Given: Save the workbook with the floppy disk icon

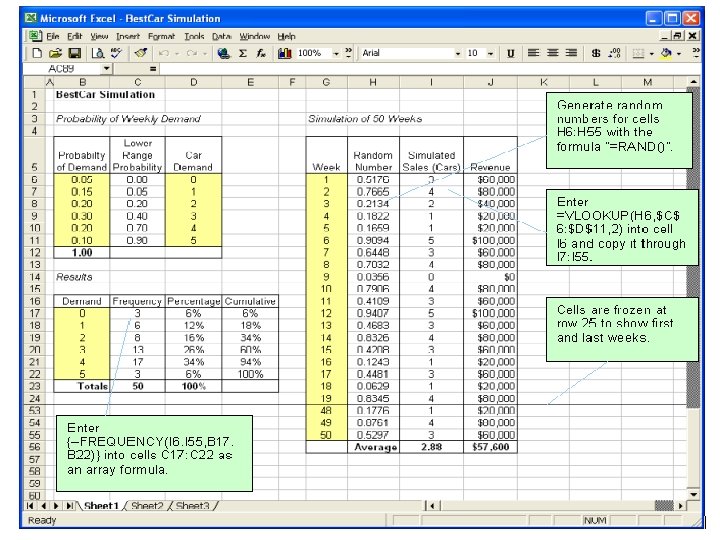Looking at the screenshot, I should coord(75,53).
